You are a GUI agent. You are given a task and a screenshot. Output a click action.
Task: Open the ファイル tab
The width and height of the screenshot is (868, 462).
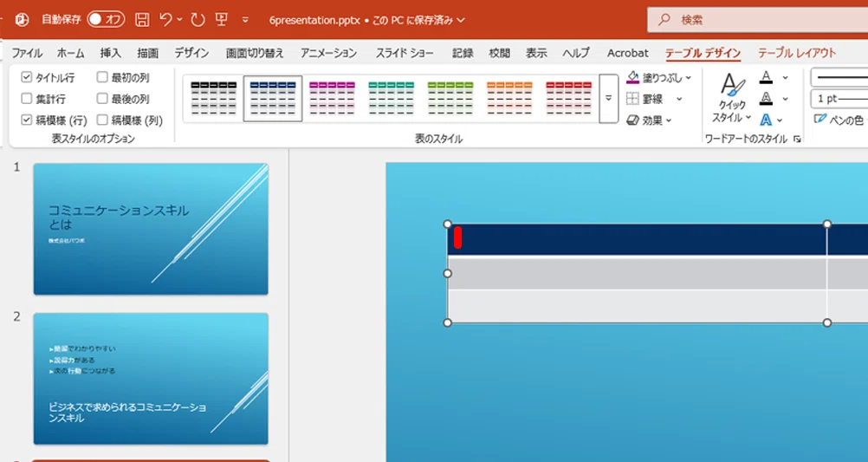(27, 53)
